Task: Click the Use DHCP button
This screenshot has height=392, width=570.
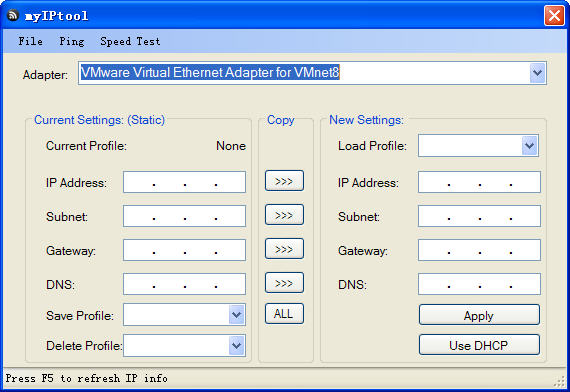Action: pyautogui.click(x=479, y=345)
